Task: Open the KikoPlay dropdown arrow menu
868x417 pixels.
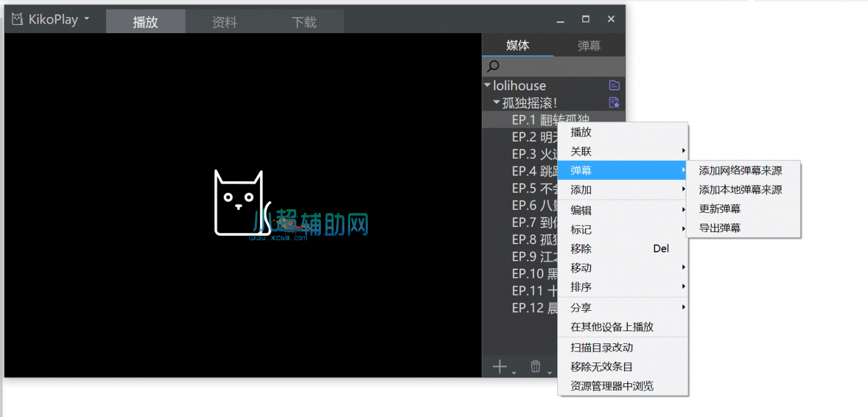Action: (x=86, y=19)
